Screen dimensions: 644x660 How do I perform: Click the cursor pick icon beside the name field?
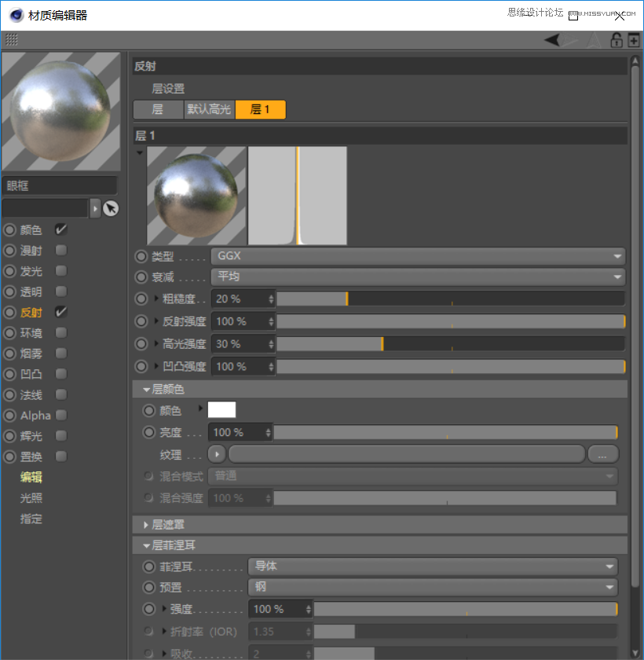[111, 208]
